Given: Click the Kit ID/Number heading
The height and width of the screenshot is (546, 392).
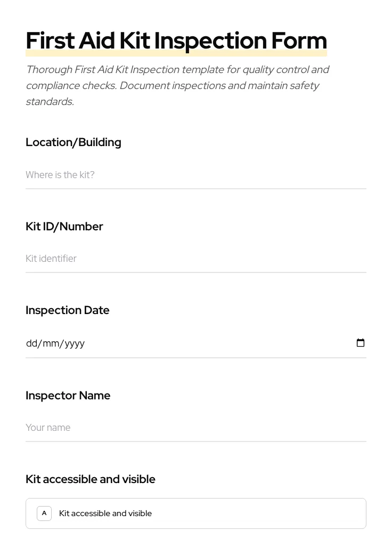Looking at the screenshot, I should 64,227.
